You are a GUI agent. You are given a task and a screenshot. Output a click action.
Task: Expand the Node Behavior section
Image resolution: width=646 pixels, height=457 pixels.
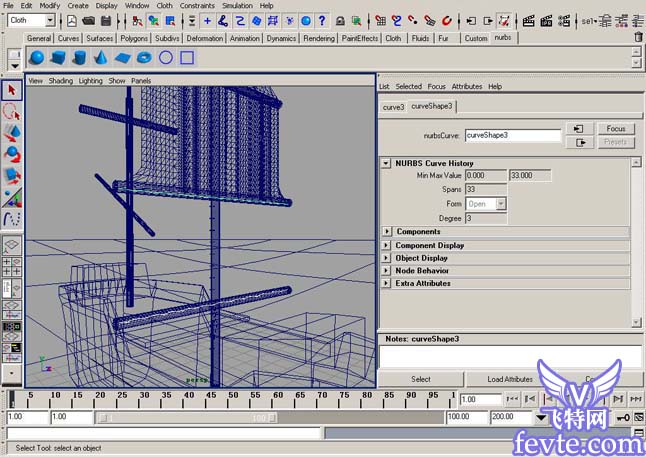click(x=386, y=271)
